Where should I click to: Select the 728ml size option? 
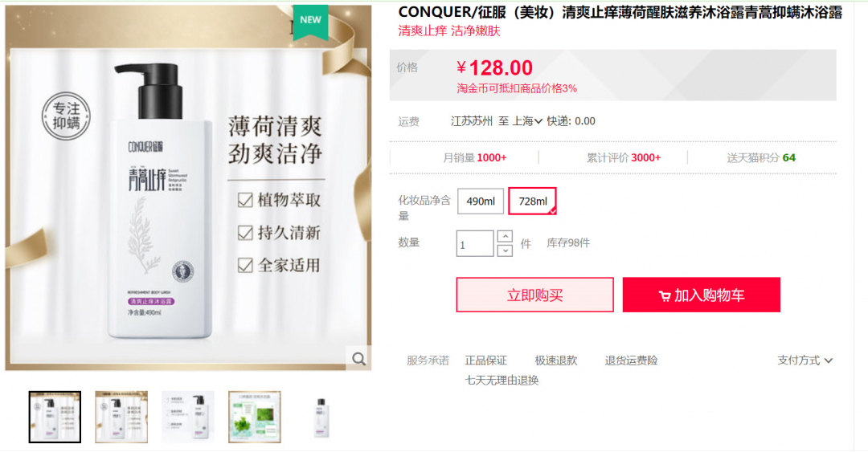pyautogui.click(x=533, y=202)
